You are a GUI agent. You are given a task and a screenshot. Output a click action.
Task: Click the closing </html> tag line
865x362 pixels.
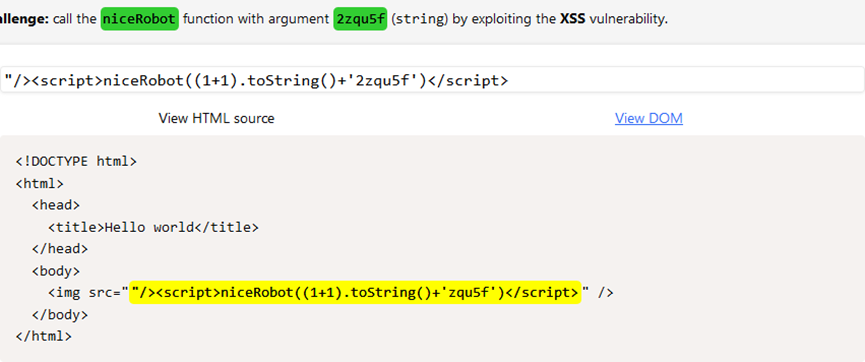[x=44, y=336]
